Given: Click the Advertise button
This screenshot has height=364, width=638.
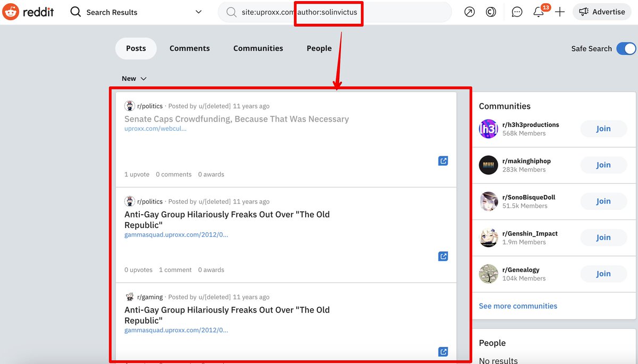Looking at the screenshot, I should (602, 12).
